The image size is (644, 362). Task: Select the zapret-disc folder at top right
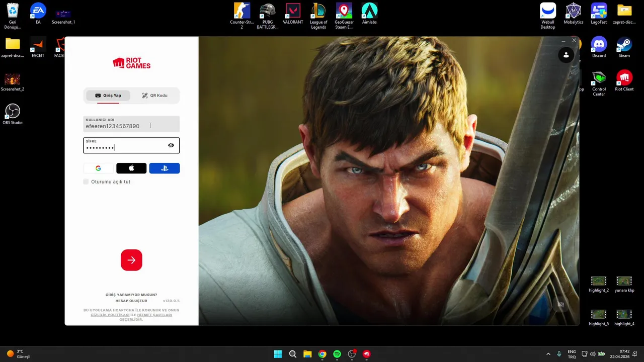click(624, 14)
